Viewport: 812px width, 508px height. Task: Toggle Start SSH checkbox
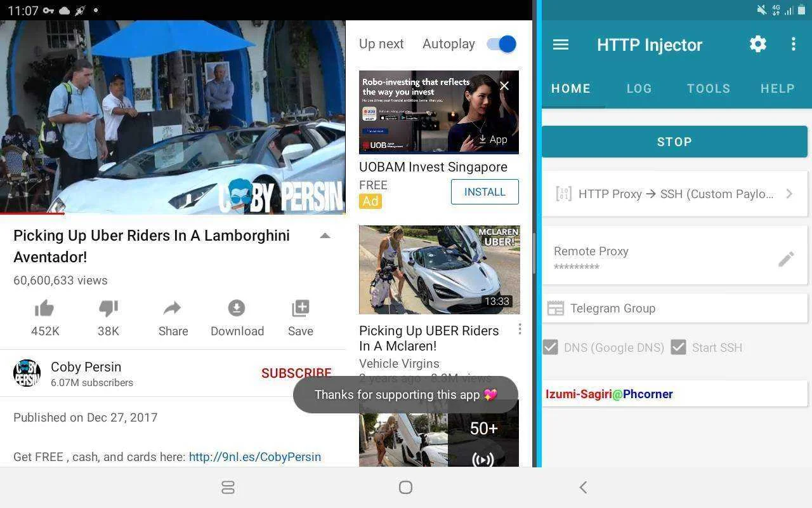[x=679, y=347]
